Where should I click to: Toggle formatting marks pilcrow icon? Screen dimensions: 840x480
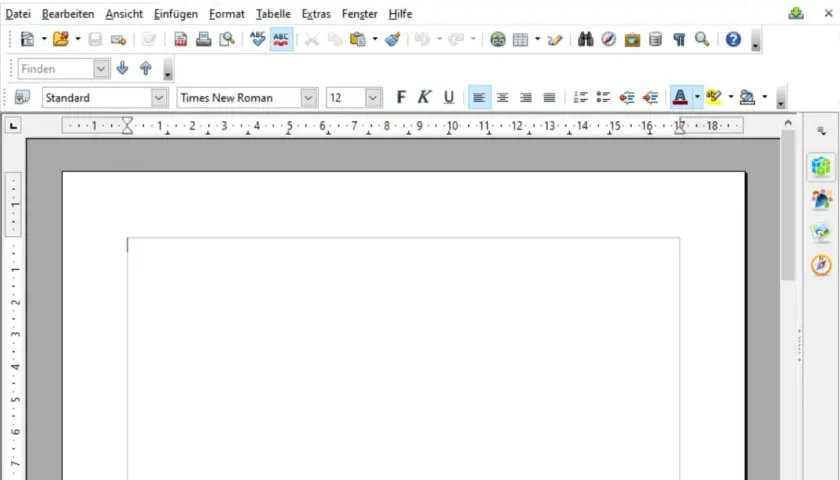pyautogui.click(x=679, y=39)
